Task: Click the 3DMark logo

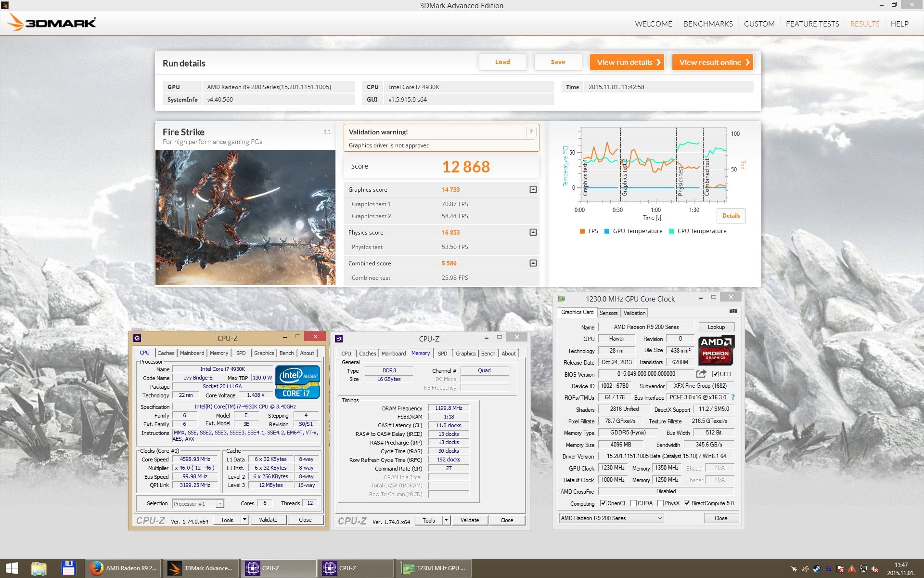Action: [52, 22]
